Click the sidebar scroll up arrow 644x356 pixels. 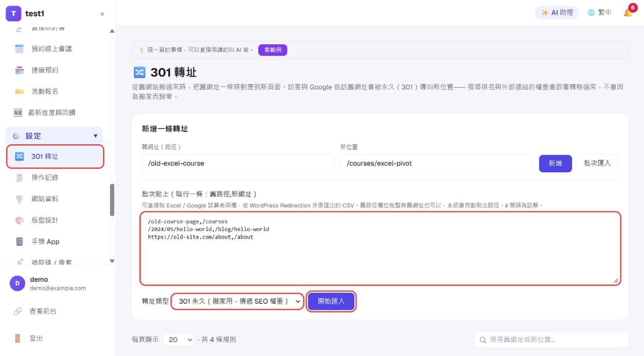[112, 31]
